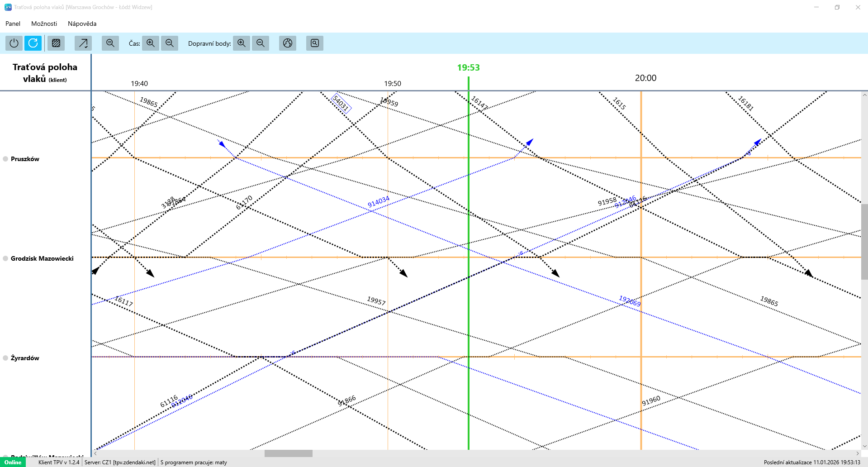Click the hatched square toolbar icon
Image resolution: width=868 pixels, height=467 pixels.
[56, 43]
